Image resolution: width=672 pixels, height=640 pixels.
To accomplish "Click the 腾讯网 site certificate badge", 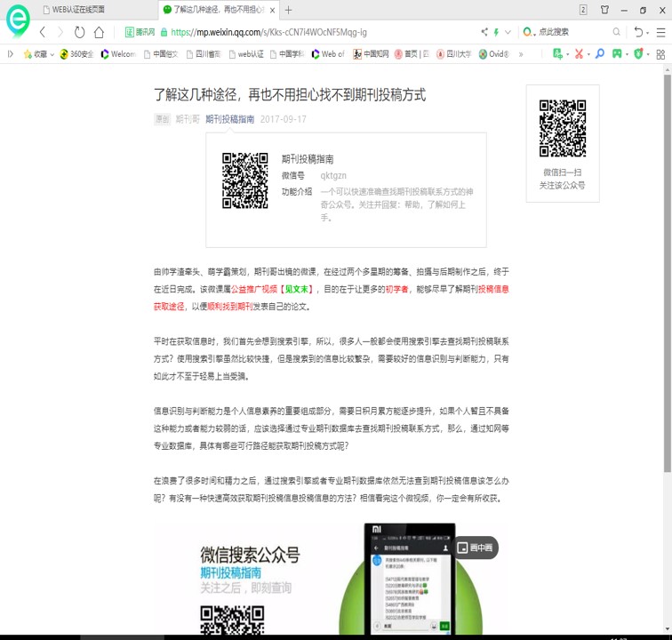I will pos(140,32).
